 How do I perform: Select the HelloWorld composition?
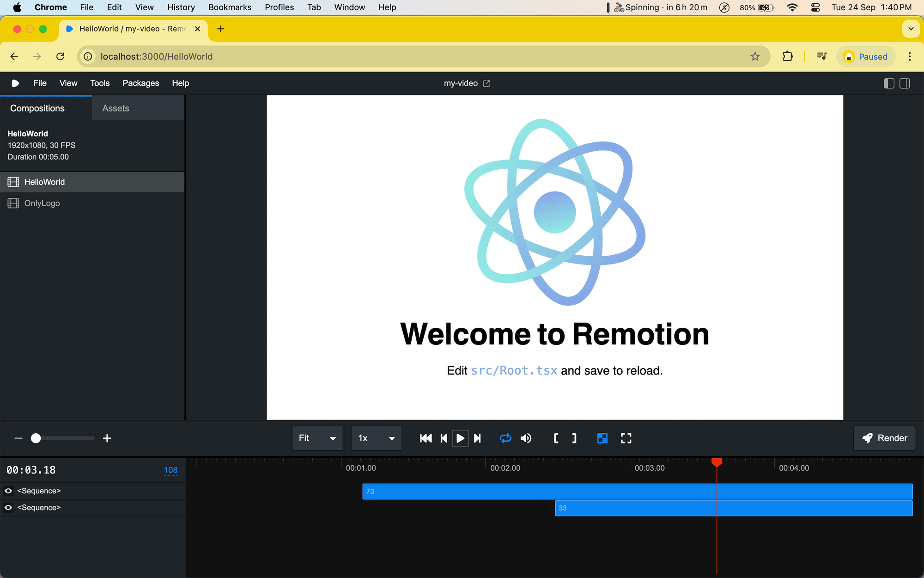click(x=92, y=182)
